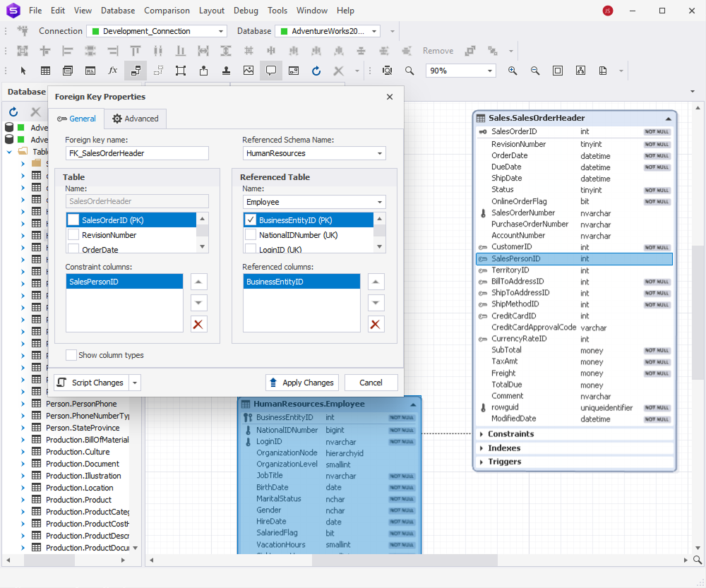
Task: Collapse the Sales.SalesOrderHeader table header
Action: coord(668,118)
